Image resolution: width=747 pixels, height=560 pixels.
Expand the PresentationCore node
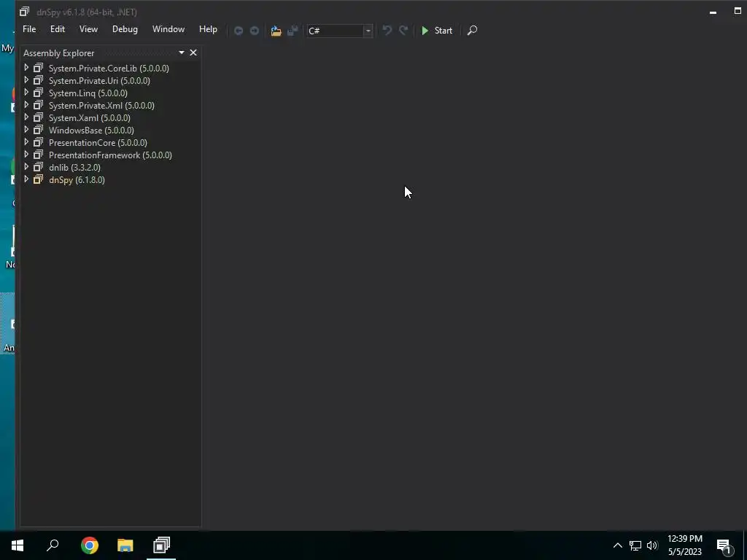pos(26,142)
